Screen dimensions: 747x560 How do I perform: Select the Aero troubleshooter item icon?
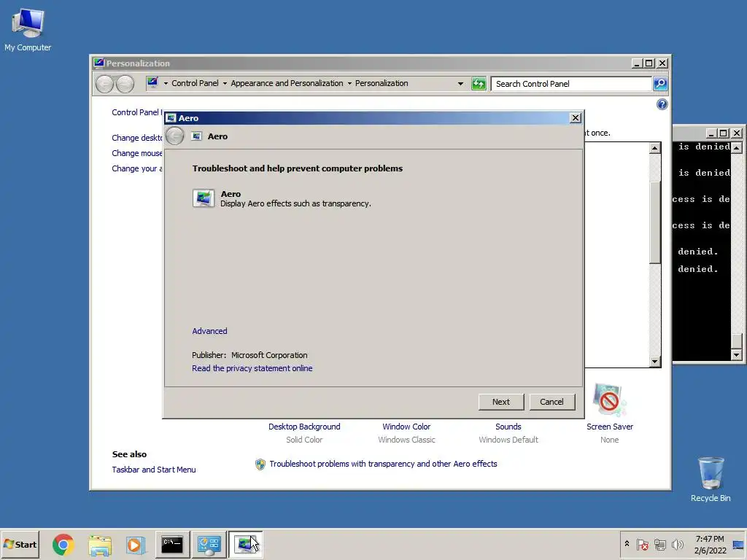[204, 198]
